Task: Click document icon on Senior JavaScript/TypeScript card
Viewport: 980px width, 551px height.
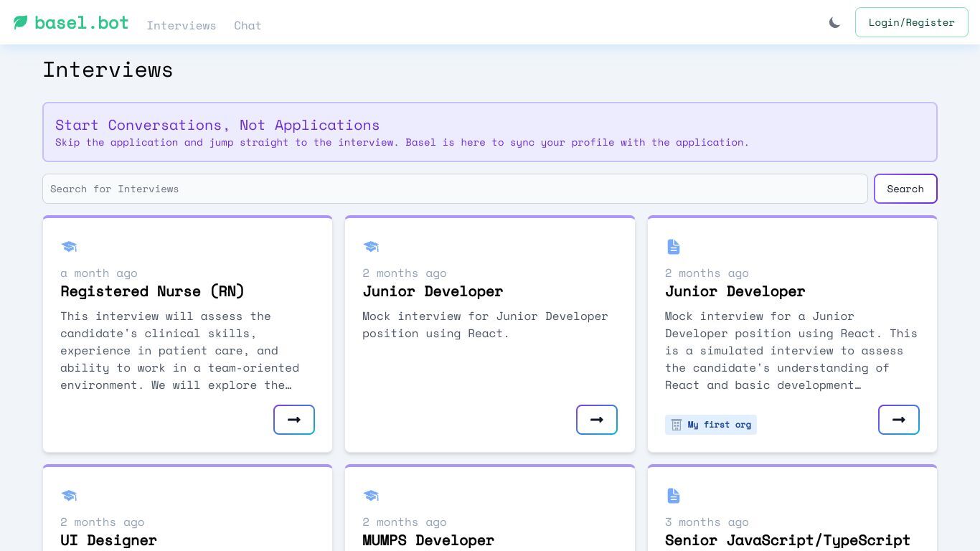Action: pyautogui.click(x=673, y=496)
